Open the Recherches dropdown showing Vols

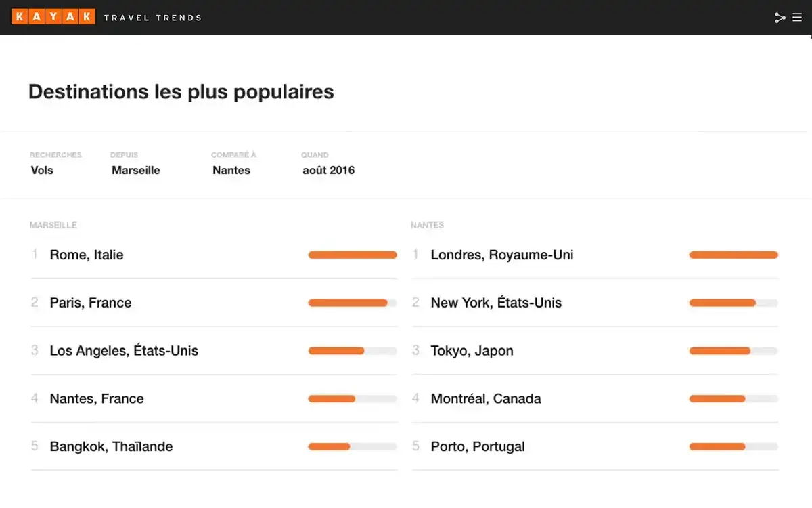coord(42,170)
